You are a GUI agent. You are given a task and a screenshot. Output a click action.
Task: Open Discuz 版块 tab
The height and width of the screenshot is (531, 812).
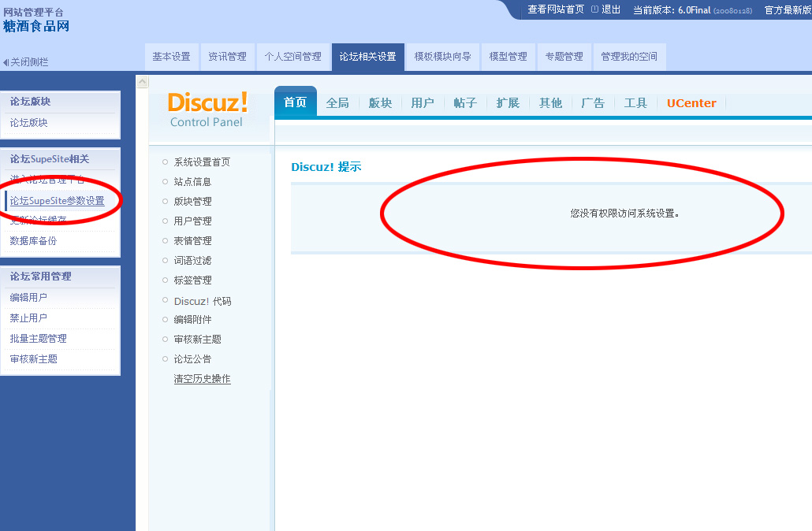coord(380,103)
